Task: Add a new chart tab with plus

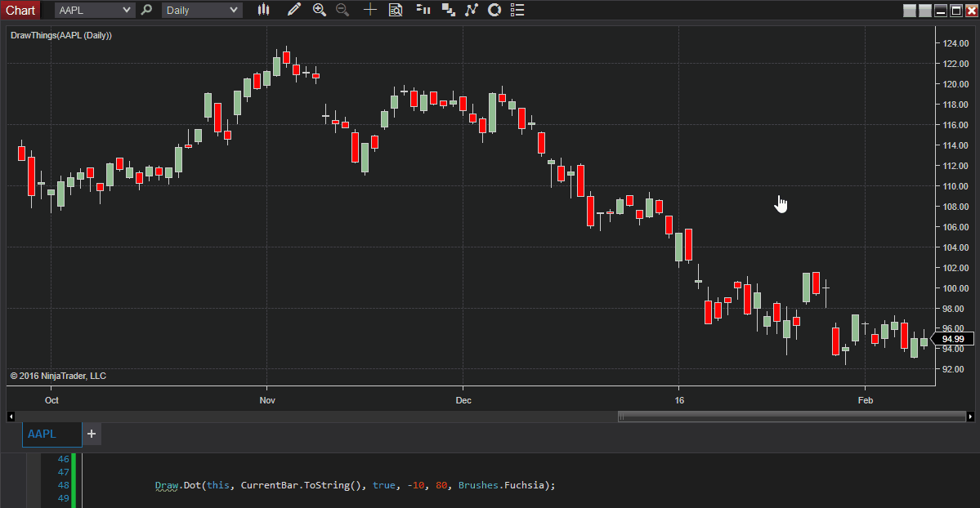Action: (x=92, y=434)
